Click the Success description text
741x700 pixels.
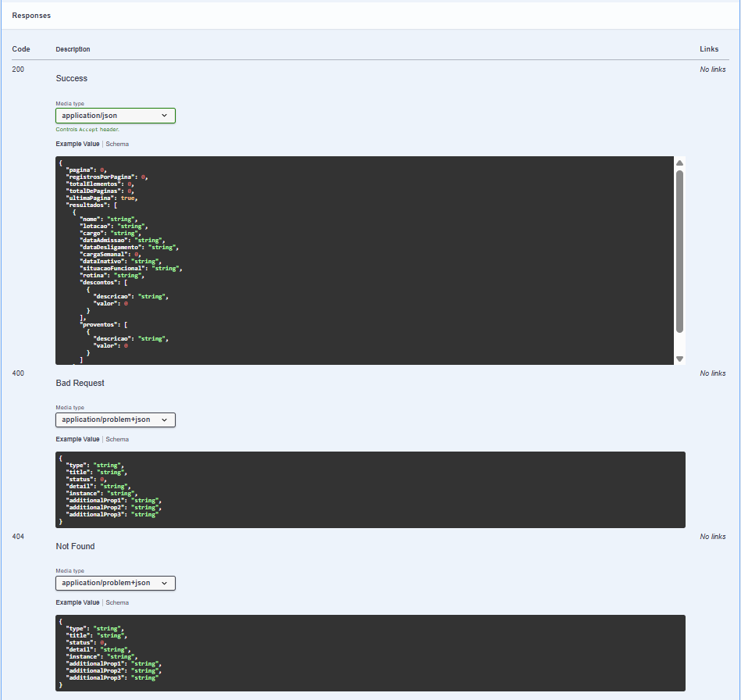point(71,78)
